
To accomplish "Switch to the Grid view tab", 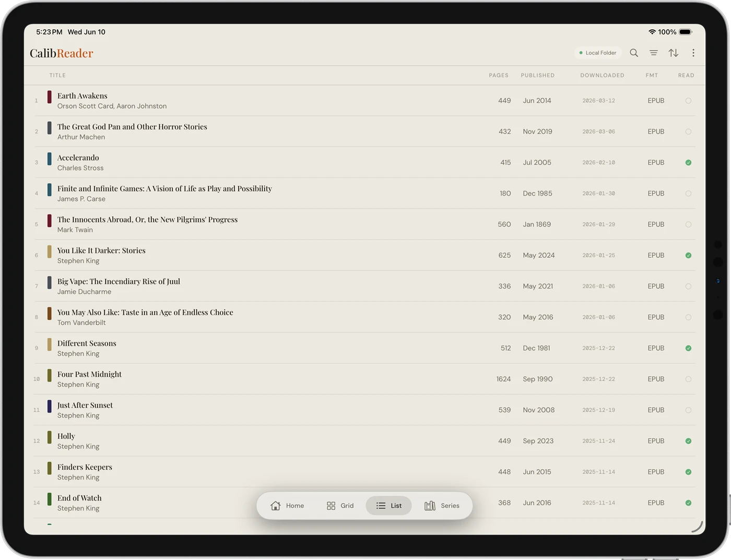I will (x=340, y=506).
